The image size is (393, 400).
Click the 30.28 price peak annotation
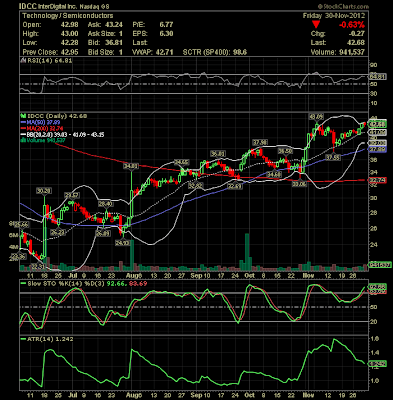[44, 191]
